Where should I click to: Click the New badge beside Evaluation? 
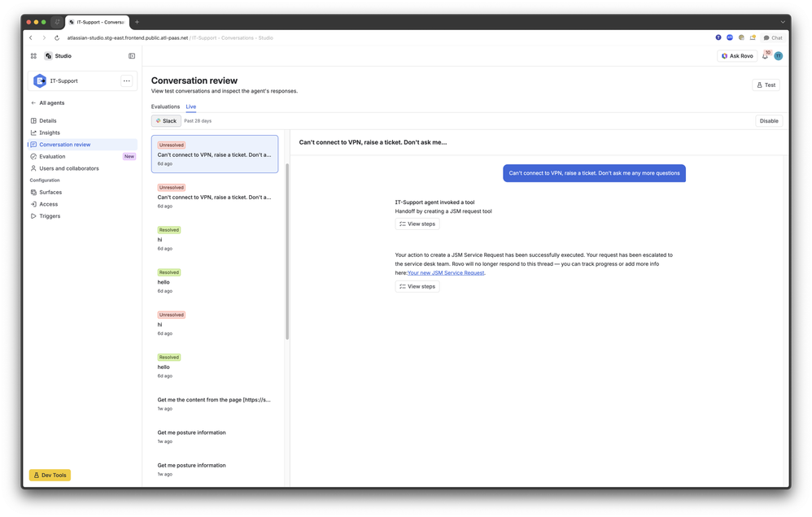tap(129, 156)
